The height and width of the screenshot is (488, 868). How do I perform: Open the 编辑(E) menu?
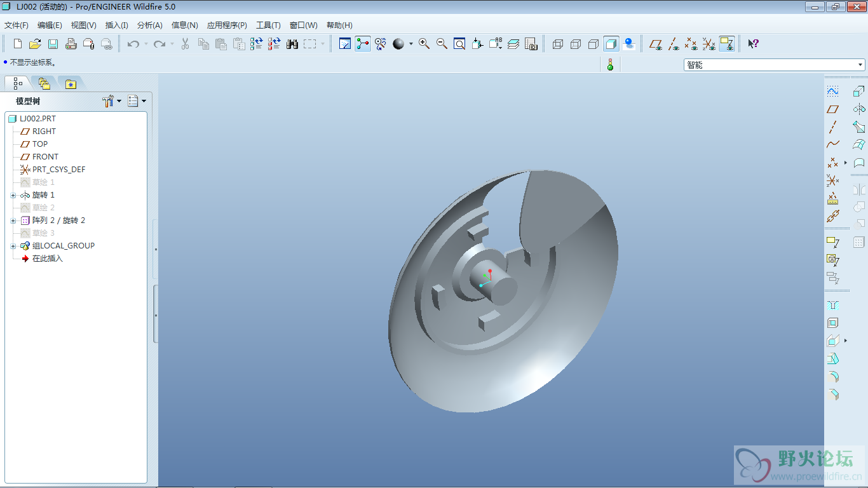[50, 25]
